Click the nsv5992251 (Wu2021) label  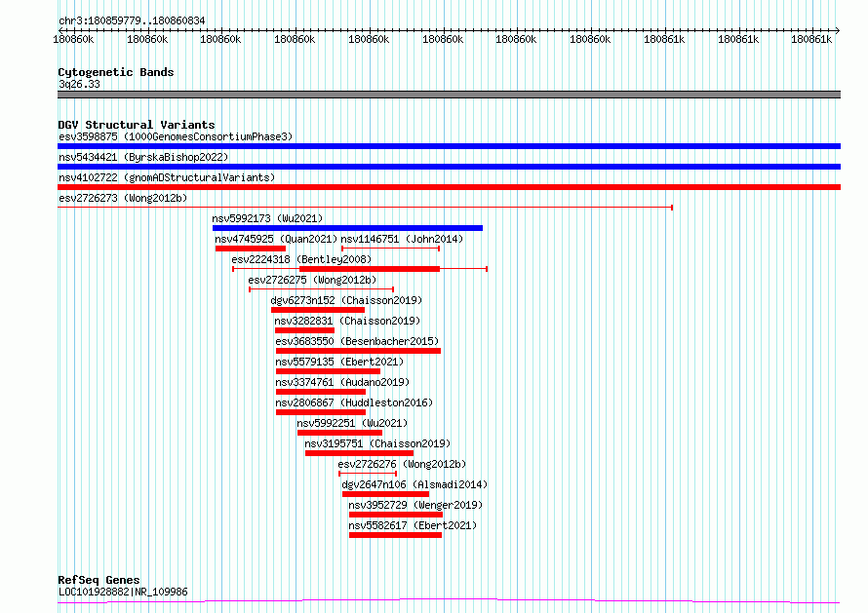click(x=352, y=423)
